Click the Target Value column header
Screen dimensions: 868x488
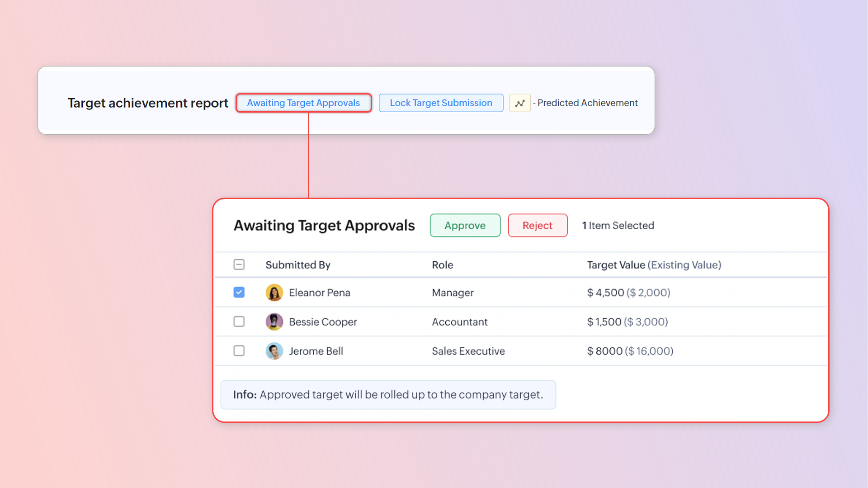pos(616,265)
